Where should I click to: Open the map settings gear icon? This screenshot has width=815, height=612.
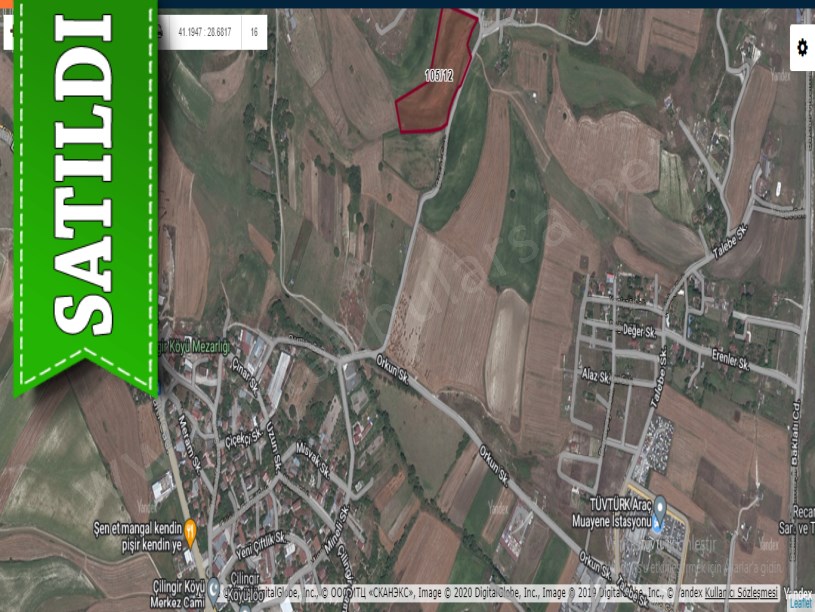801,47
